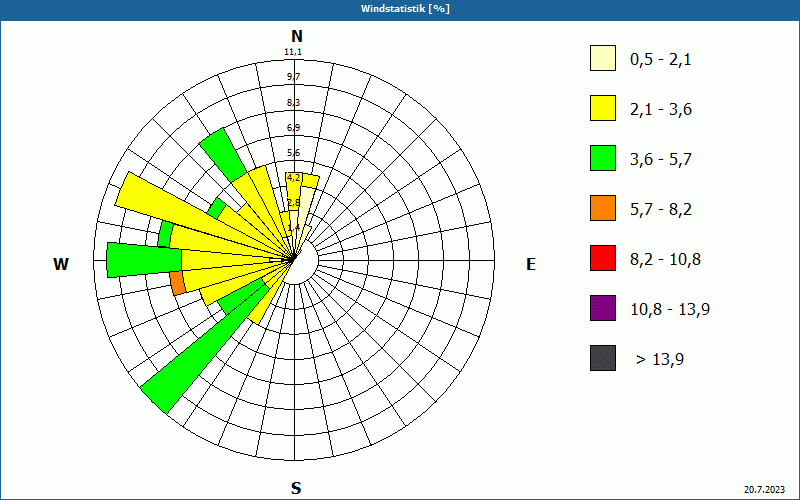This screenshot has width=800, height=500.
Task: Click the light yellow 0,5 - 2,1 legend swatch
Action: pos(603,58)
